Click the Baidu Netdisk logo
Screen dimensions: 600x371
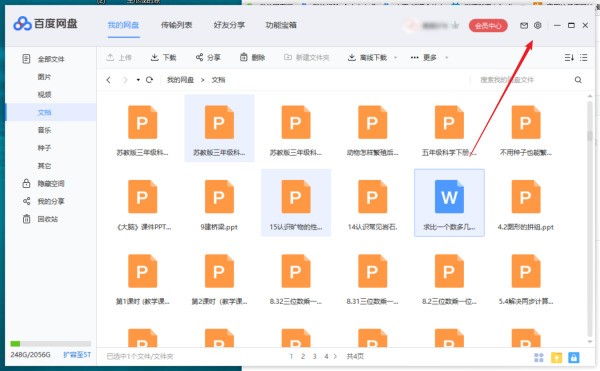point(45,24)
